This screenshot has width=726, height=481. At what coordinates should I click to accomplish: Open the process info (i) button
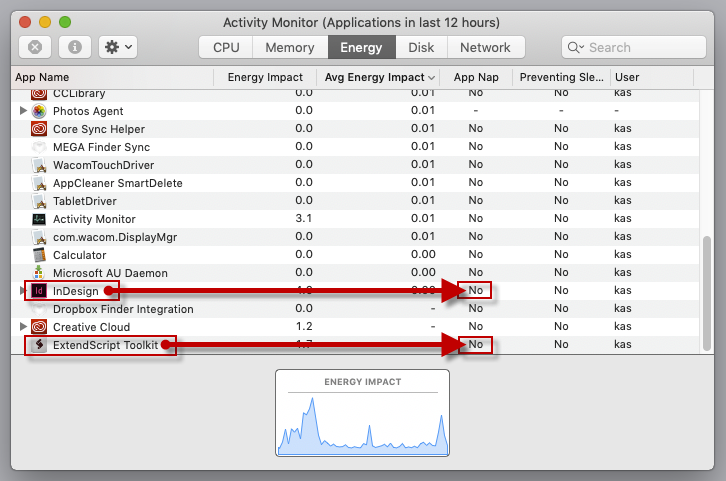coord(75,47)
